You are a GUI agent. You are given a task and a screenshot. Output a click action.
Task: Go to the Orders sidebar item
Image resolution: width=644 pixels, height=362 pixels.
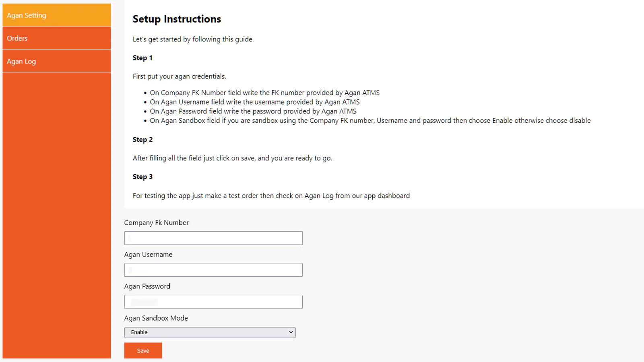(x=56, y=38)
